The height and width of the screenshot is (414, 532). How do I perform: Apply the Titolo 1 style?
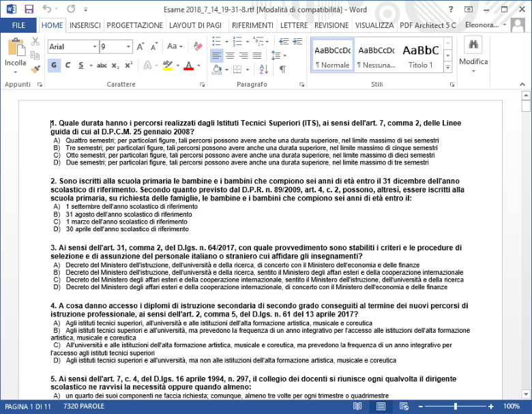pos(420,56)
